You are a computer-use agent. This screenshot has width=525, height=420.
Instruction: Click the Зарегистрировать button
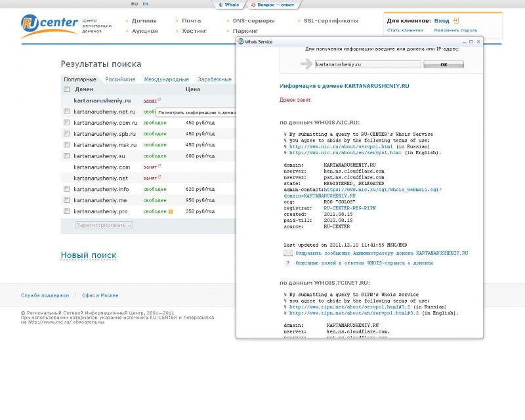104,225
